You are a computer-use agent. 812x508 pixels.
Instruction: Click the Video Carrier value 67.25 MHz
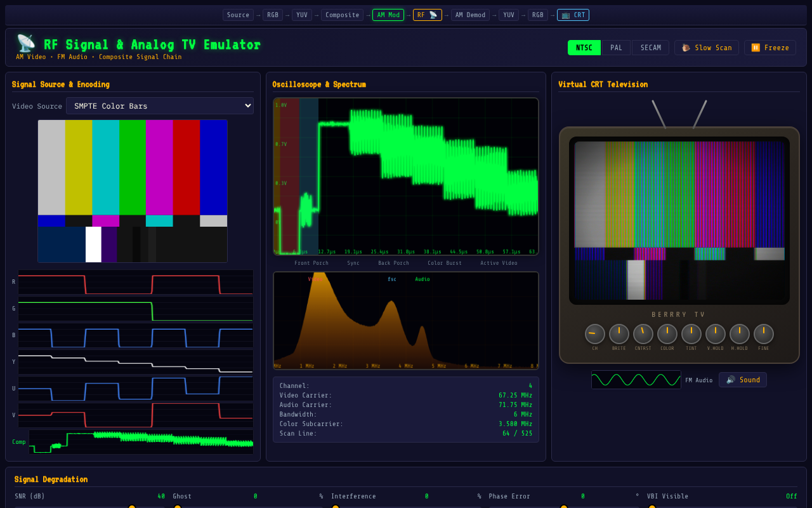[515, 395]
